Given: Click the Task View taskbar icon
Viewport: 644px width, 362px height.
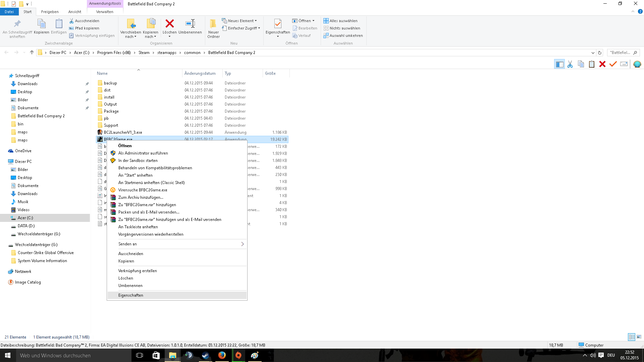Looking at the screenshot, I should coord(140,355).
